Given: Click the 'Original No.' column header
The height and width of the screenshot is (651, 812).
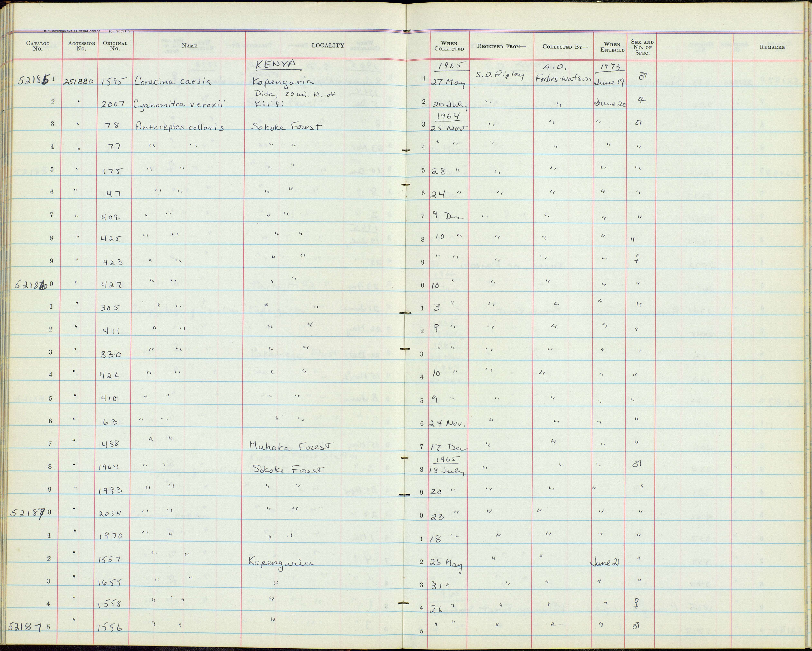Looking at the screenshot, I should 115,46.
